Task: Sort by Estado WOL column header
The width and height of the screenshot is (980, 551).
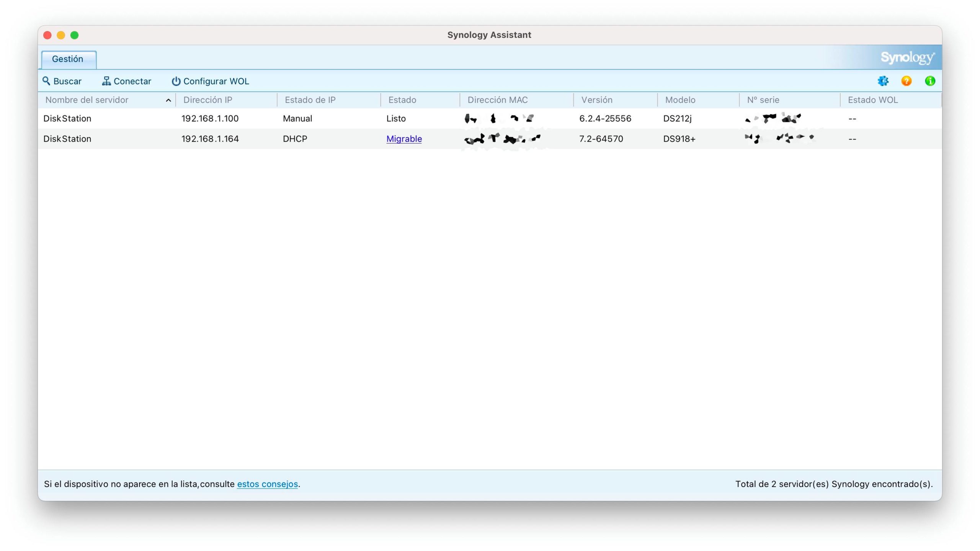Action: (x=872, y=100)
